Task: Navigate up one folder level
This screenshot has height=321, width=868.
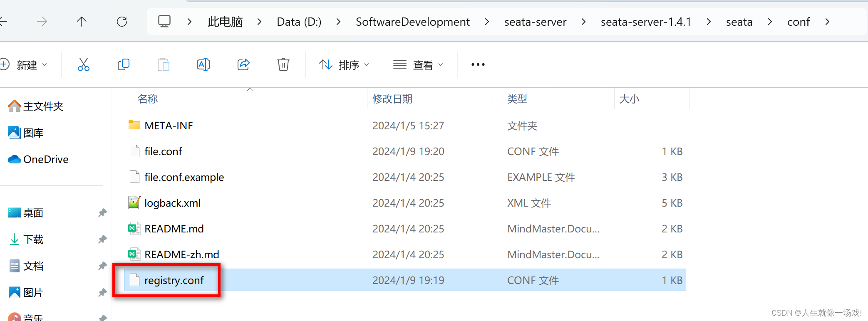Action: 82,22
